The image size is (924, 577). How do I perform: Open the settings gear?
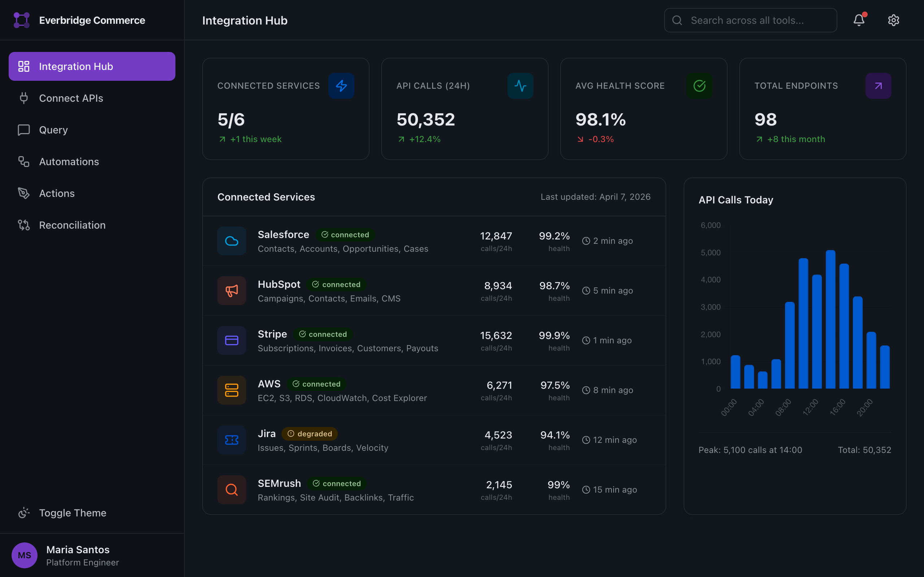click(893, 20)
